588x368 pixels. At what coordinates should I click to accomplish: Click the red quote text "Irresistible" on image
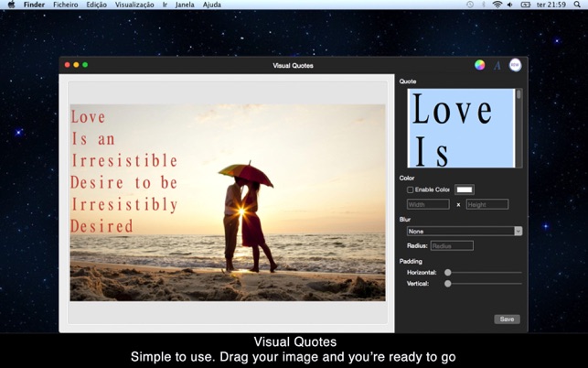(124, 160)
